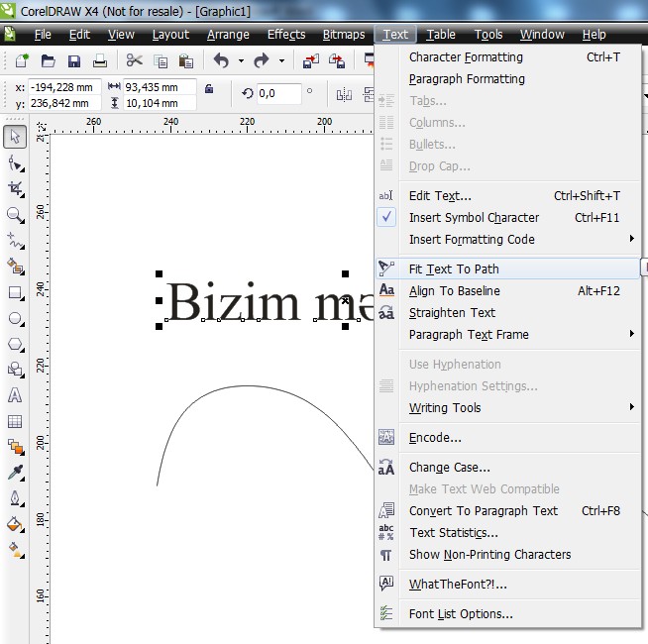Click the Paste clipboard icon
Screen dimensions: 648x644
[186, 60]
